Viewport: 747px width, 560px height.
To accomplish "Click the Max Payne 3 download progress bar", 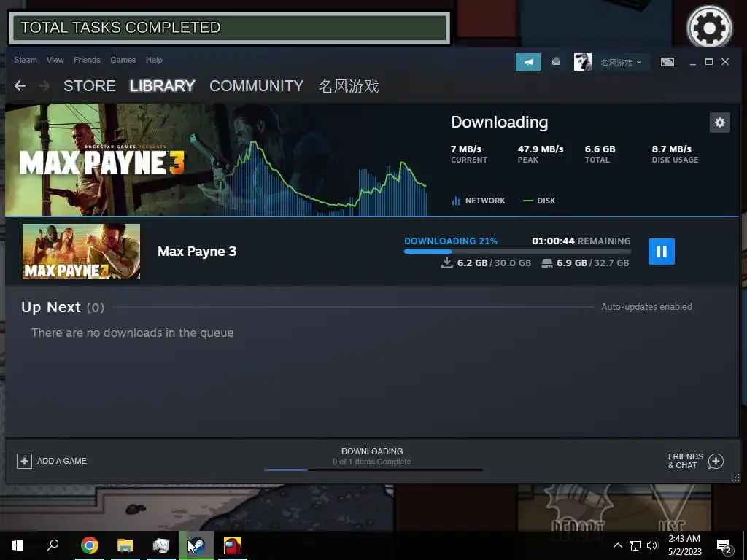I will tap(517, 252).
